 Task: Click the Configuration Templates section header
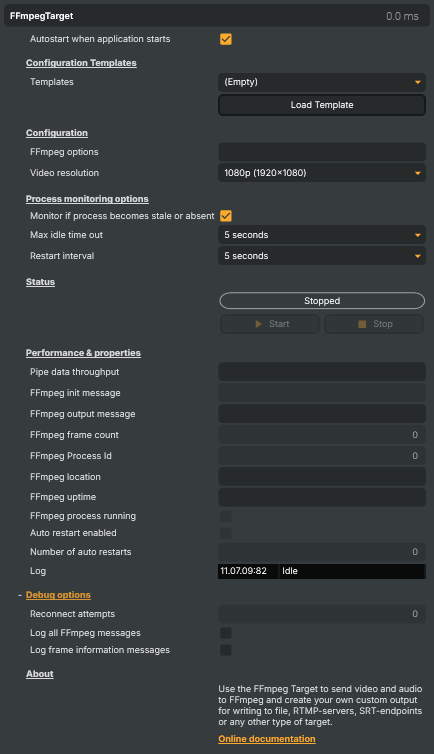(x=81, y=63)
